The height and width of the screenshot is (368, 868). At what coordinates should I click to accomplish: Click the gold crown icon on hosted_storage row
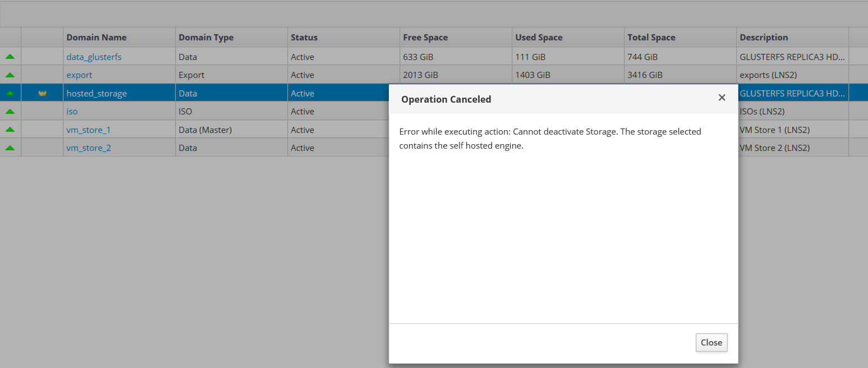pos(42,93)
